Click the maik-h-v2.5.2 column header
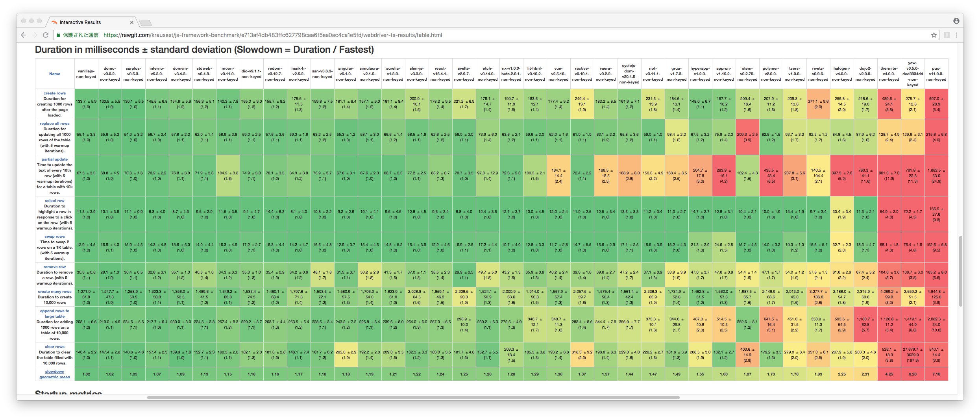Image resolution: width=980 pixels, height=420 pixels. [x=299, y=74]
